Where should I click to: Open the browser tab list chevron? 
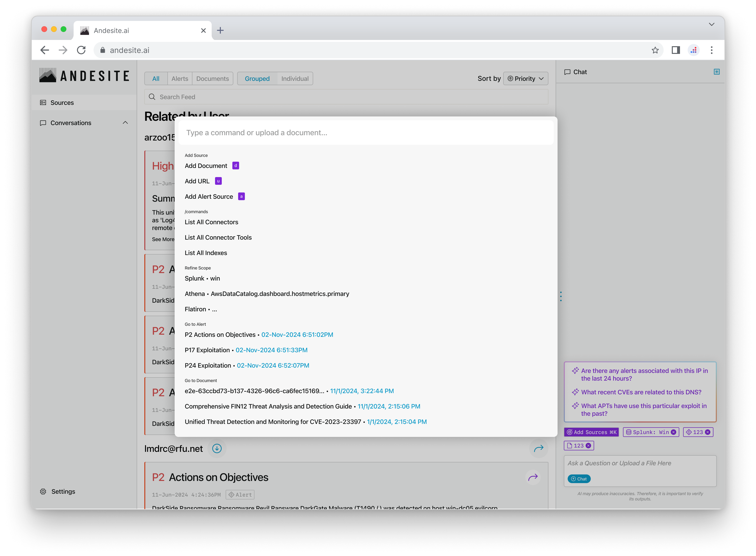[711, 24]
